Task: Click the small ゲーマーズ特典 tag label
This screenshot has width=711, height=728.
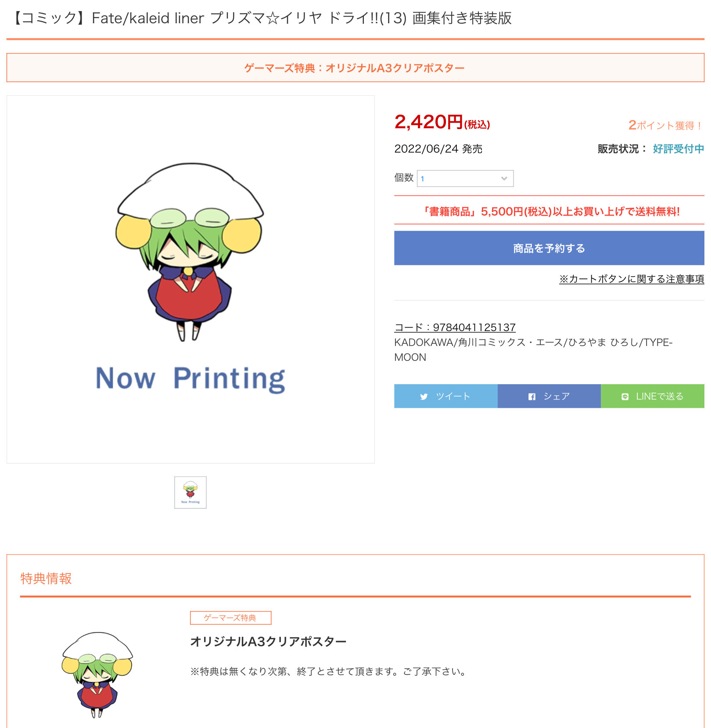Action: [x=230, y=618]
